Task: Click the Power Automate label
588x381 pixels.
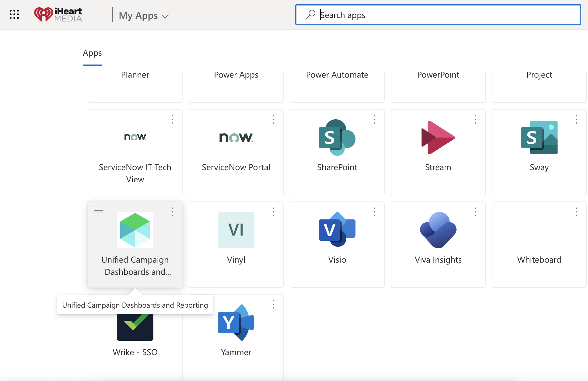Action: pos(337,75)
